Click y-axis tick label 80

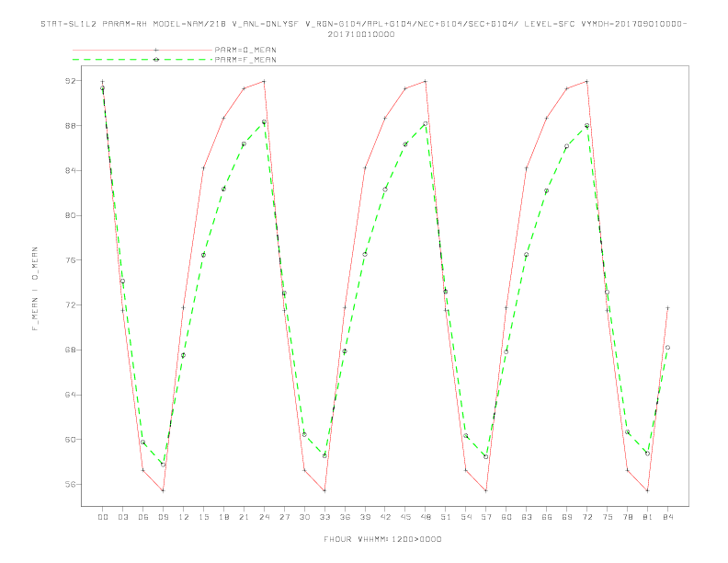point(71,215)
